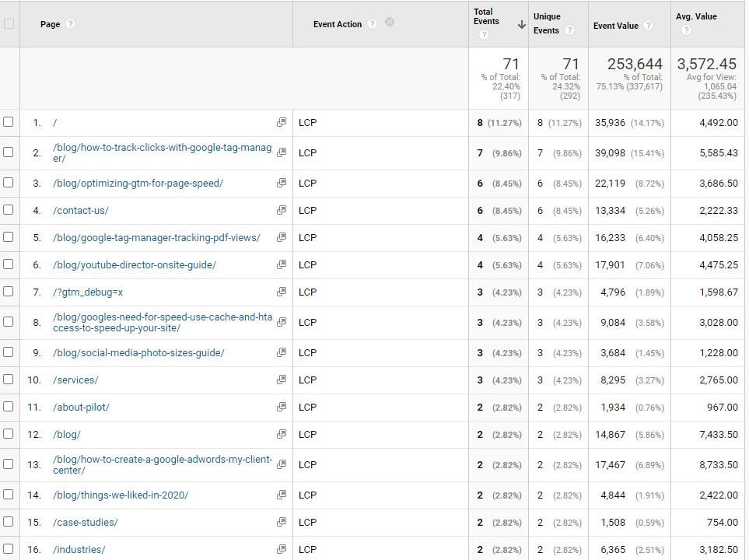
Task: Check the row for /about-pilot/
Action: tap(9, 407)
